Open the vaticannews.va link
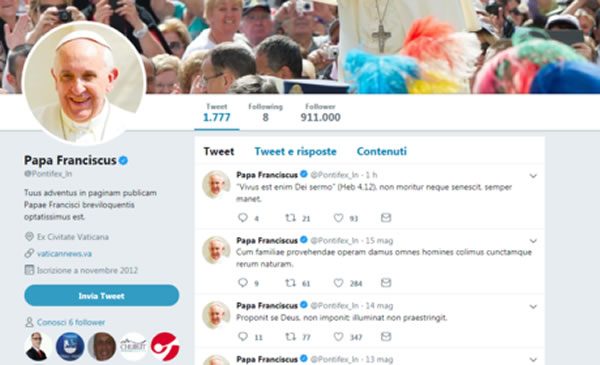Screen dimensions: 600x365 64,254
